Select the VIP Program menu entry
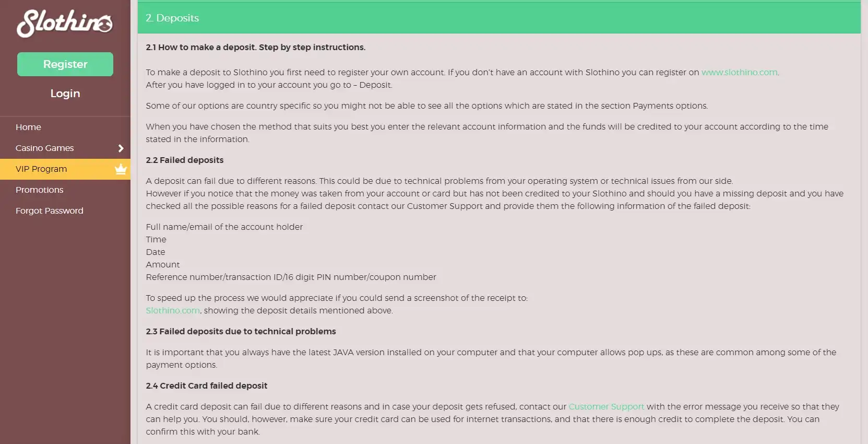 click(41, 169)
